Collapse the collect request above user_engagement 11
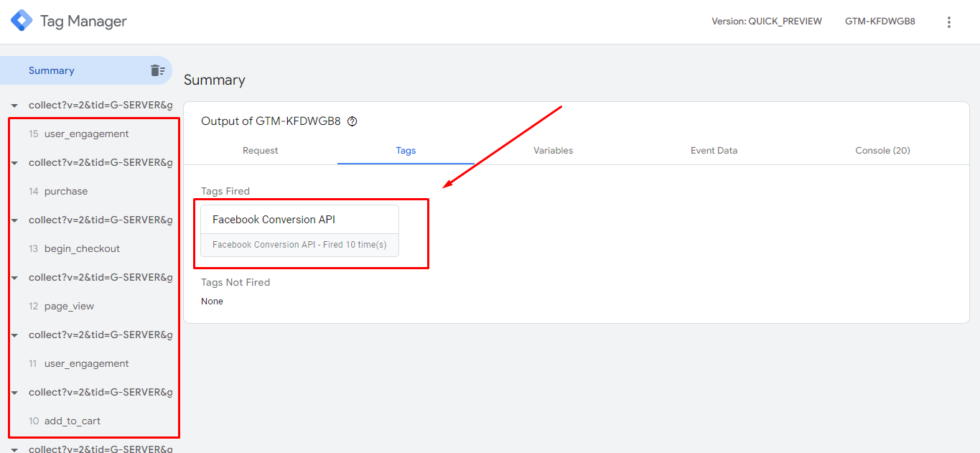The image size is (980, 453). coord(14,335)
